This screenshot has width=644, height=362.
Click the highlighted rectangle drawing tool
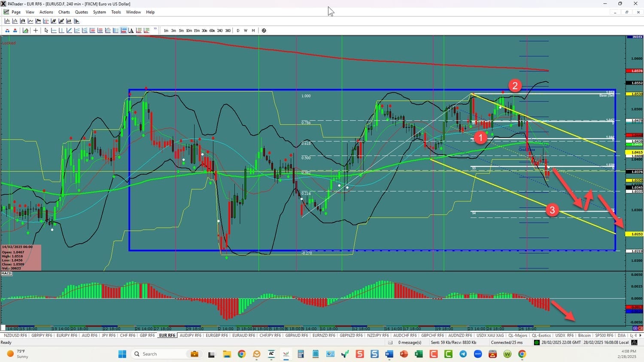pos(124,30)
